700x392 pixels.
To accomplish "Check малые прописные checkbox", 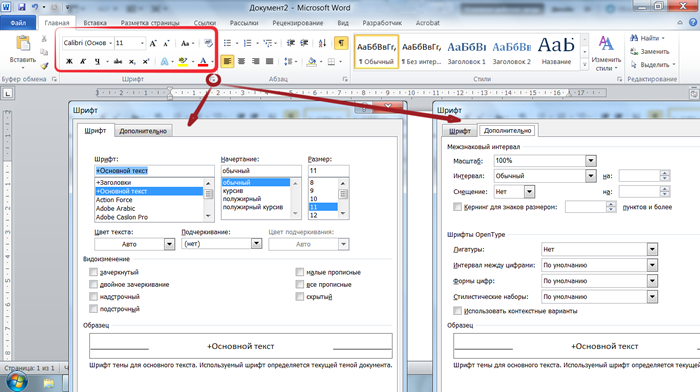I will 300,272.
